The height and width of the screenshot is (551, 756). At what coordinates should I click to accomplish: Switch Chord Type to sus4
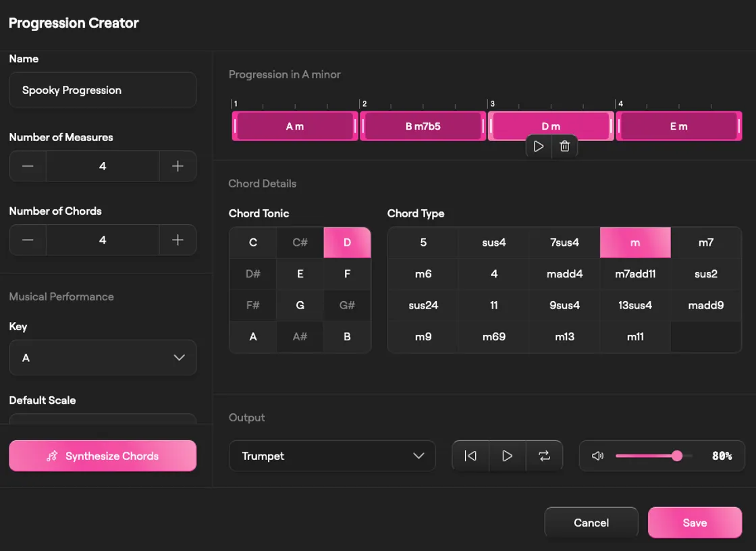click(493, 242)
